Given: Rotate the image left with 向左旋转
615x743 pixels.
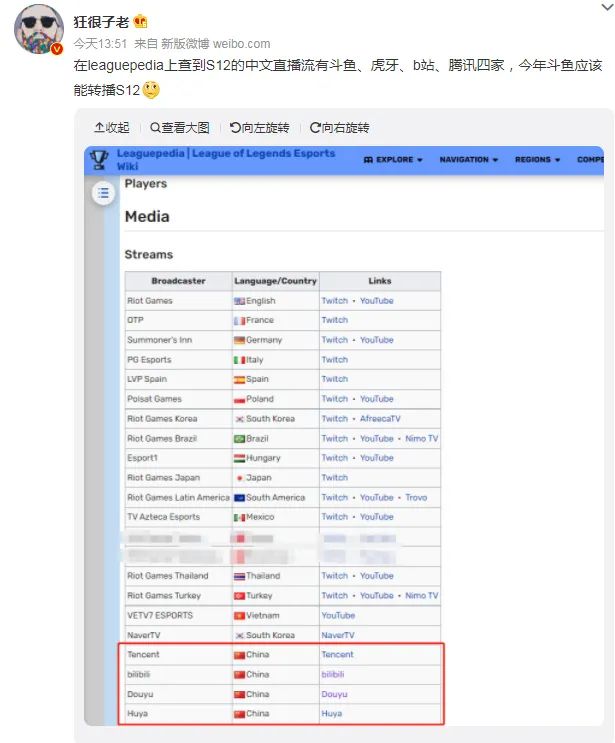Looking at the screenshot, I should (259, 128).
